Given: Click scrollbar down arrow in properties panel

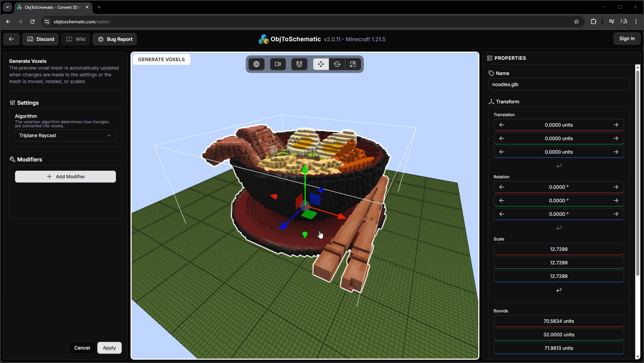Looking at the screenshot, I should 638,357.
